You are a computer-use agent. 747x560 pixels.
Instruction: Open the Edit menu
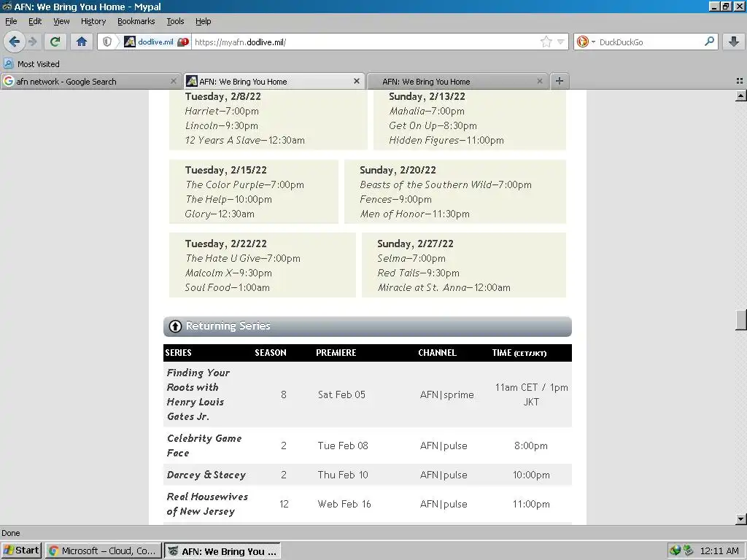point(35,21)
